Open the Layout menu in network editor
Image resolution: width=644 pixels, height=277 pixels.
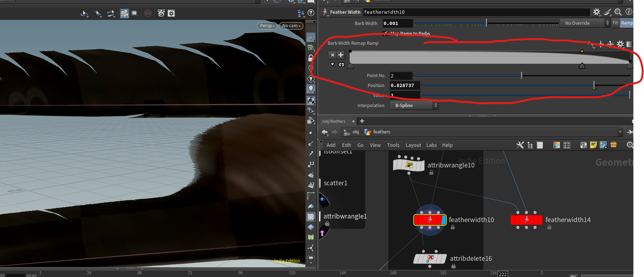tap(413, 145)
